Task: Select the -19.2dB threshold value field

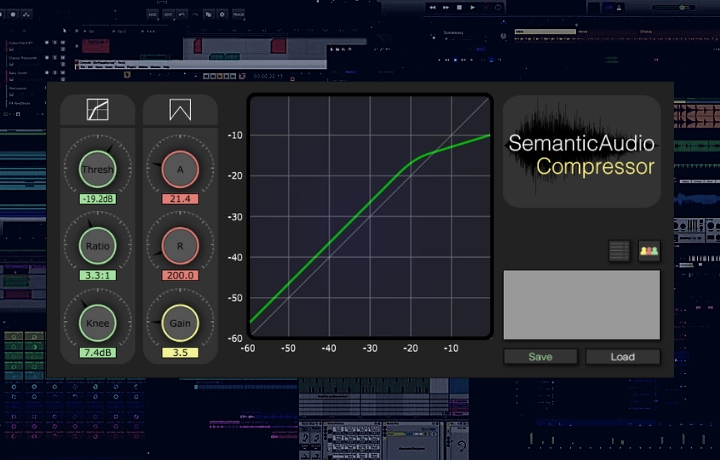Action: (x=98, y=199)
